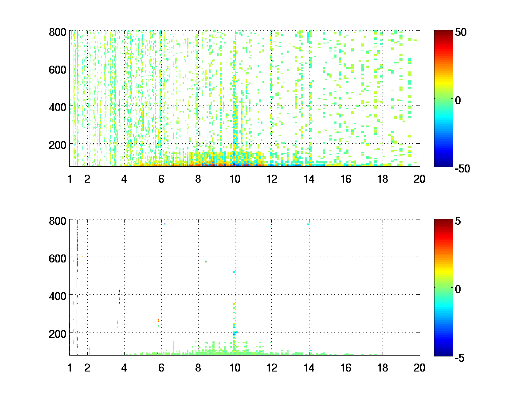Click x-axis tick "18" of lower plot
Viewport: 532px width, 399px height.
pyautogui.click(x=383, y=368)
